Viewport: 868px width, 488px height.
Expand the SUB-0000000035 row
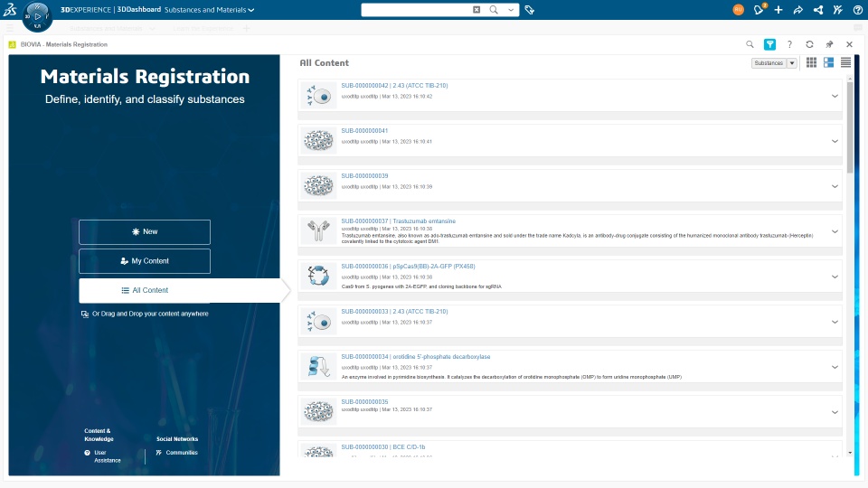pos(835,413)
